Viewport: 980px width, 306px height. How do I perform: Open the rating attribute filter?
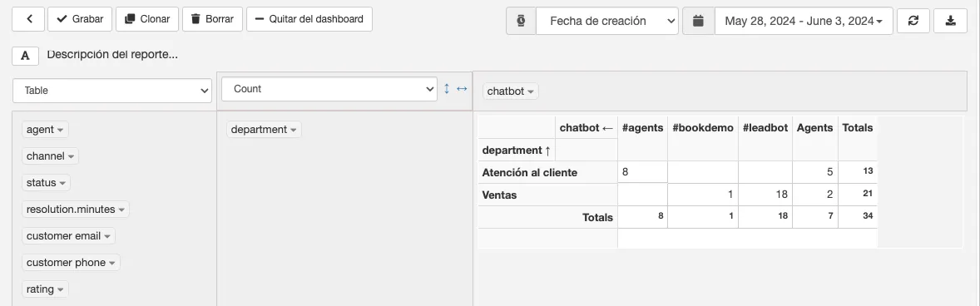45,289
